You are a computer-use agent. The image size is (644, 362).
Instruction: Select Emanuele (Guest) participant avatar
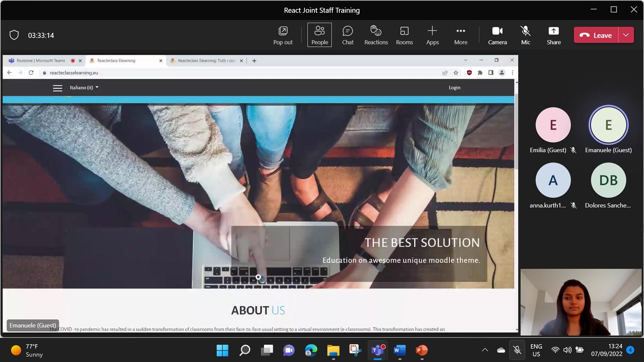(608, 125)
